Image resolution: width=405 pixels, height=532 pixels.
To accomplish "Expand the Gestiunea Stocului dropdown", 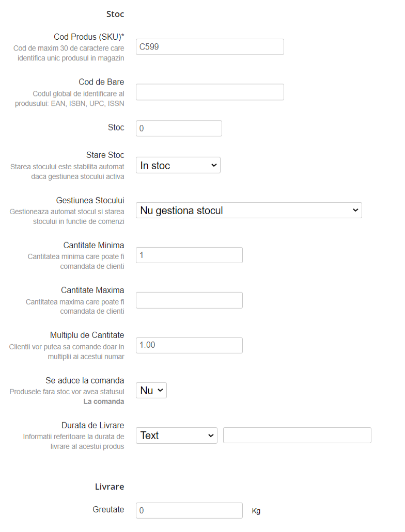I will (248, 211).
